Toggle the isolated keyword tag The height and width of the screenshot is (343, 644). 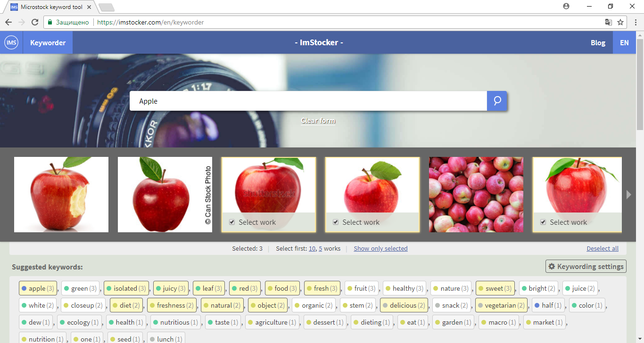126,288
